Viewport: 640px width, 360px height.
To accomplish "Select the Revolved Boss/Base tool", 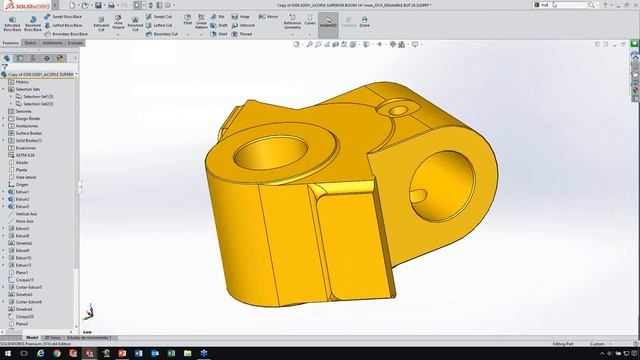I will [33, 24].
